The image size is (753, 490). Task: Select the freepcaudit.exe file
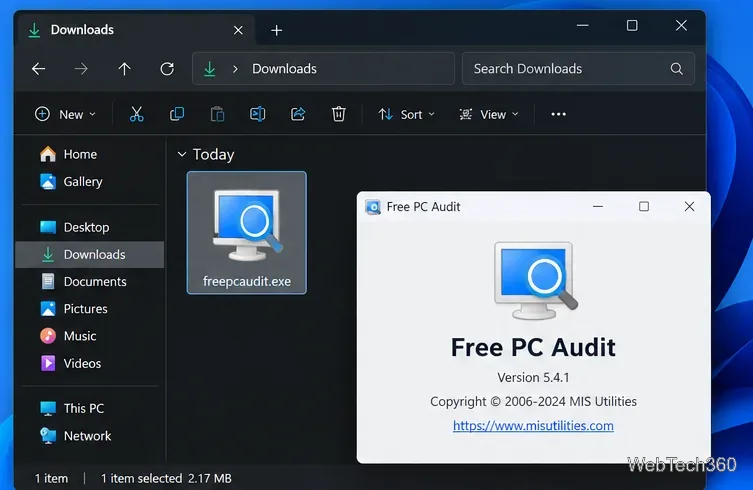pos(246,233)
